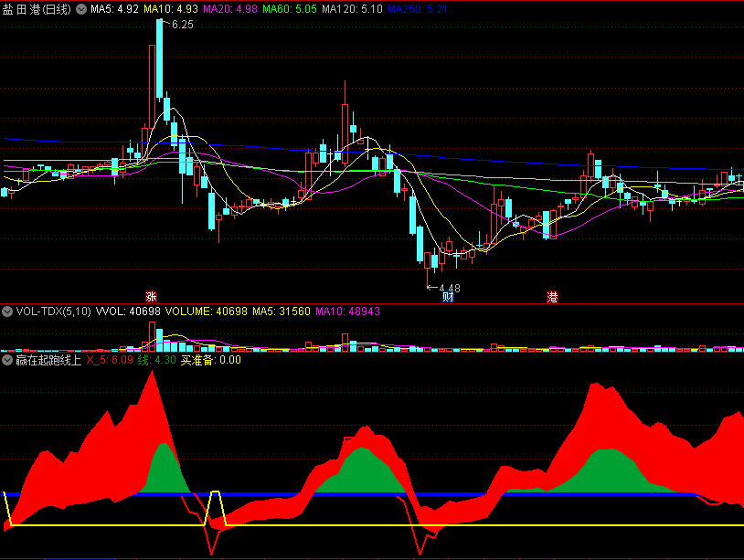Click the X_5: 6.09 value
The width and height of the screenshot is (744, 560).
[110, 360]
